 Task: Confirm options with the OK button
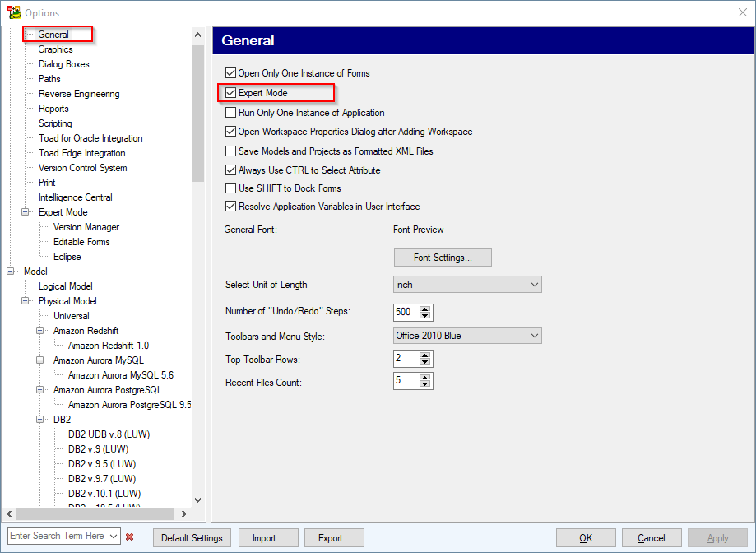(x=586, y=538)
